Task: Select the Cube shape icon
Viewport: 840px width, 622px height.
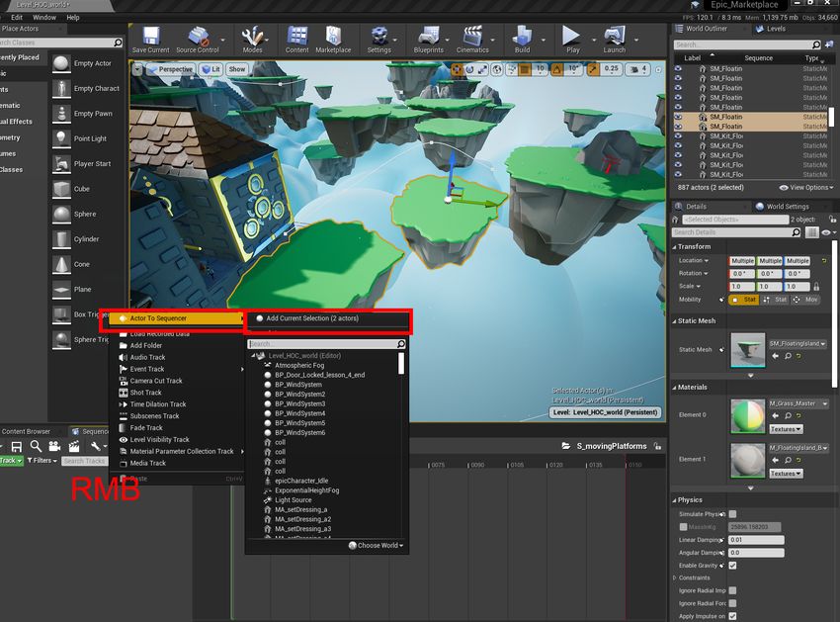Action: (x=61, y=189)
